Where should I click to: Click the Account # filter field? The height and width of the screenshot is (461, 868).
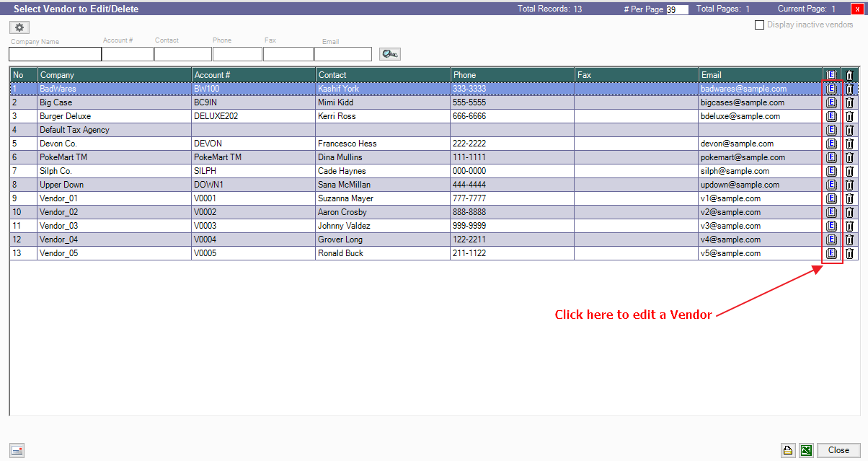[x=128, y=54]
